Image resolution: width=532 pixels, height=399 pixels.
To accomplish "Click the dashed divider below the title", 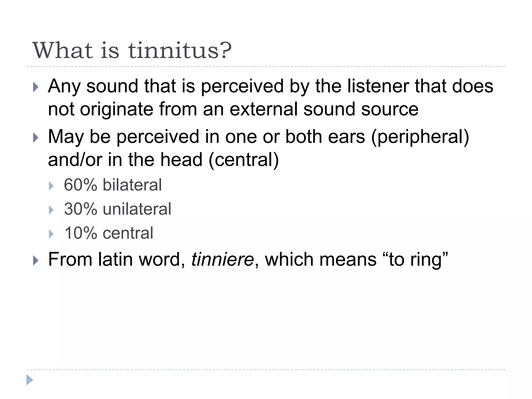I will (x=266, y=67).
